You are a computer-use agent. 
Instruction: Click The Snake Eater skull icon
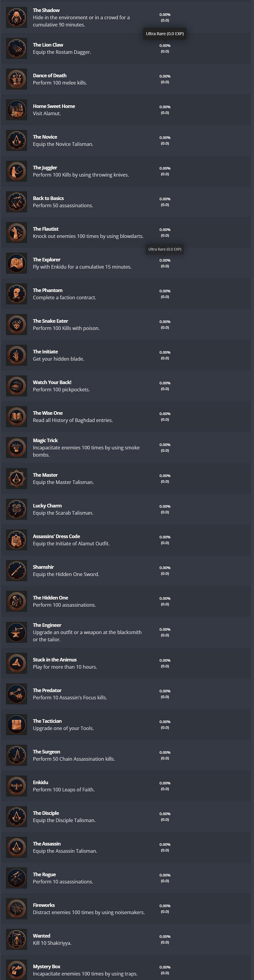pos(16,325)
